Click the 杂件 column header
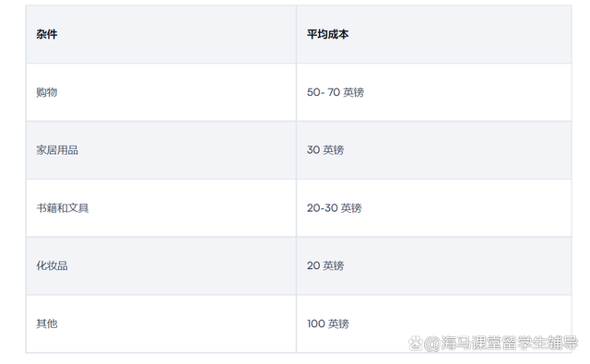 click(x=47, y=34)
